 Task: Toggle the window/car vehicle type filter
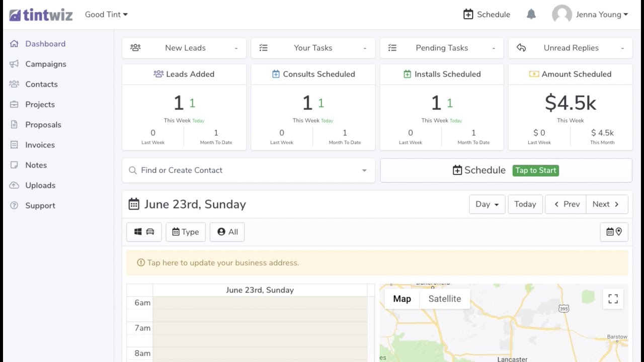point(144,232)
